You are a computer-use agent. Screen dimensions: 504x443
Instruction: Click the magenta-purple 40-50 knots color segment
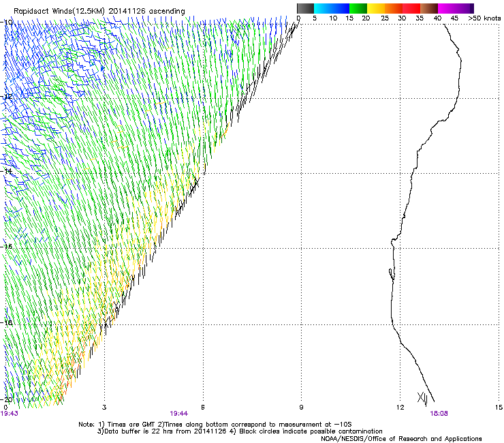[x=456, y=8]
